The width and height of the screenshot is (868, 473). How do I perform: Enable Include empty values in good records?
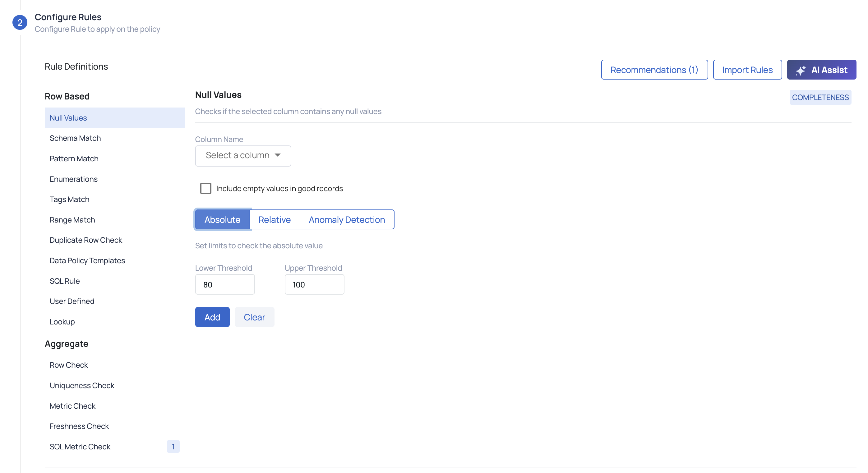[x=205, y=188]
